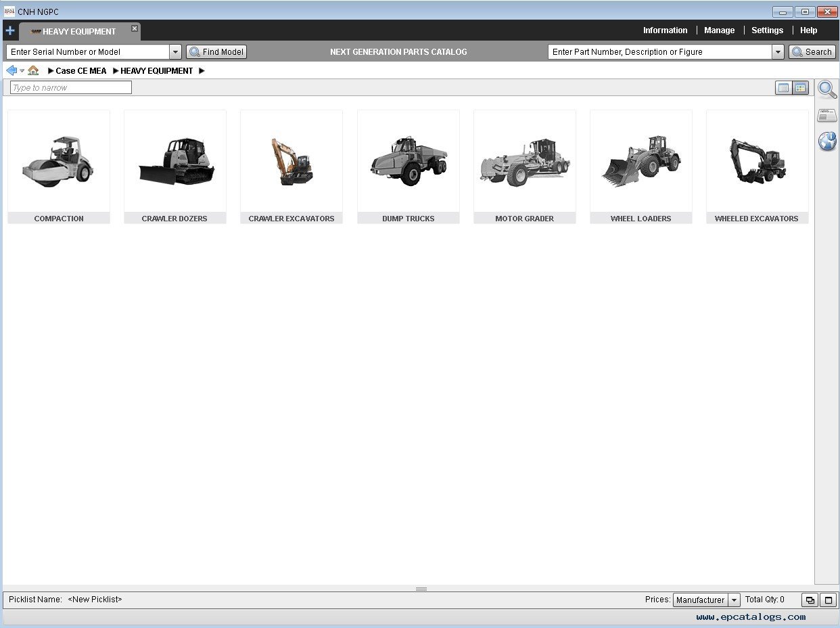Go back using the blue arrow icon

pos(11,70)
